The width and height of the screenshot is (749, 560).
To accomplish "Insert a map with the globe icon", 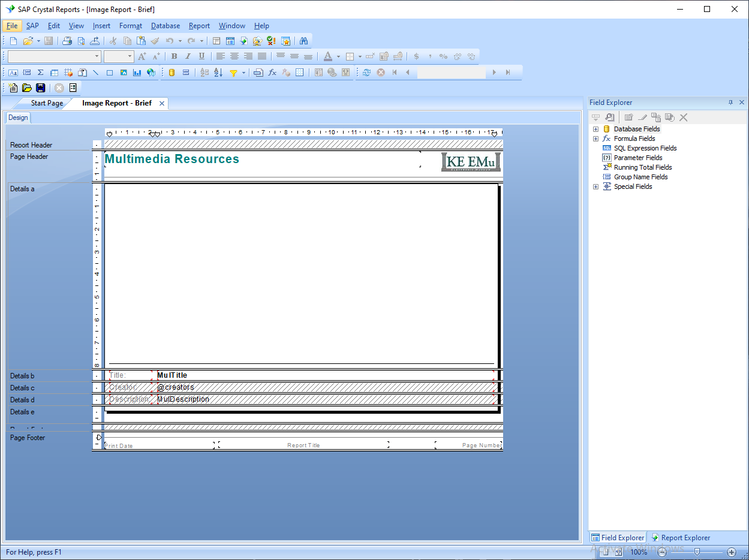I will (151, 73).
